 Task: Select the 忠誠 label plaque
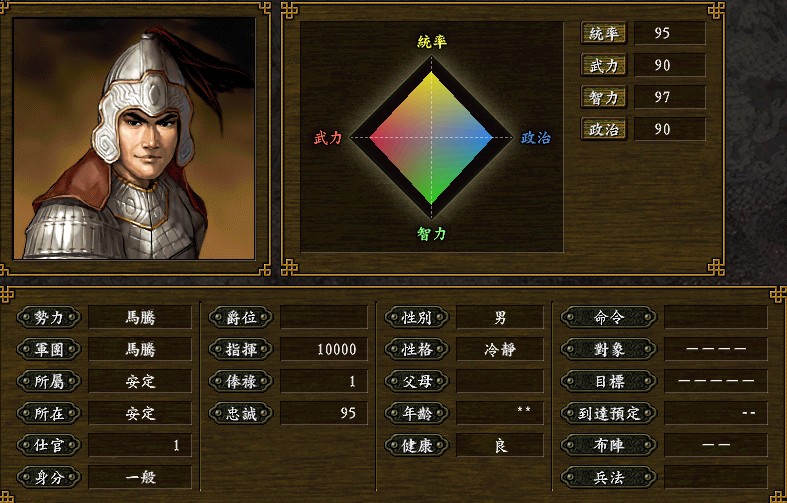tap(241, 413)
